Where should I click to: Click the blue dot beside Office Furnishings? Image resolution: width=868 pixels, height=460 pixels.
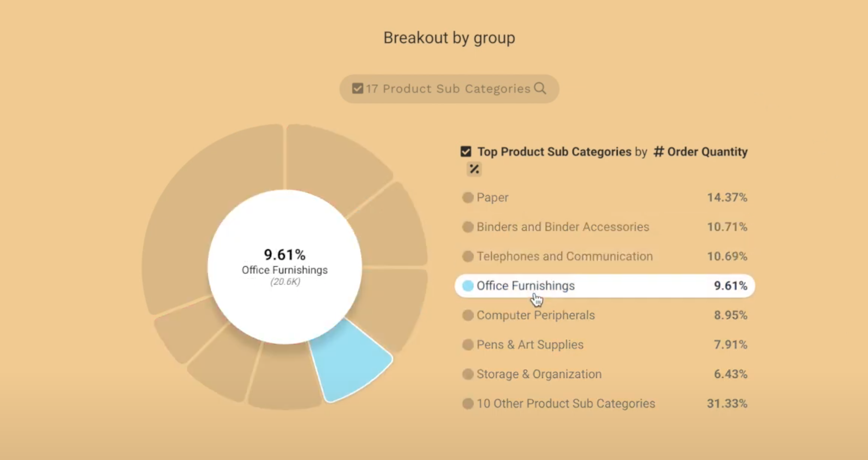(467, 286)
